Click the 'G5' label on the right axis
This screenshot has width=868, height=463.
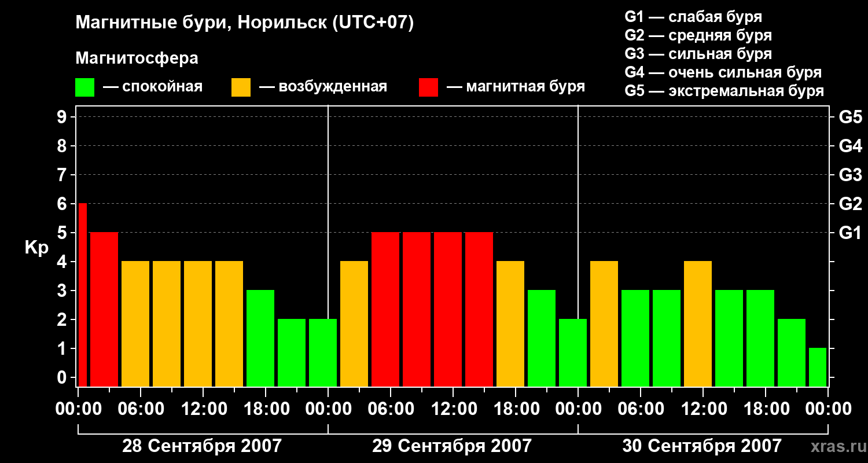coord(851,117)
